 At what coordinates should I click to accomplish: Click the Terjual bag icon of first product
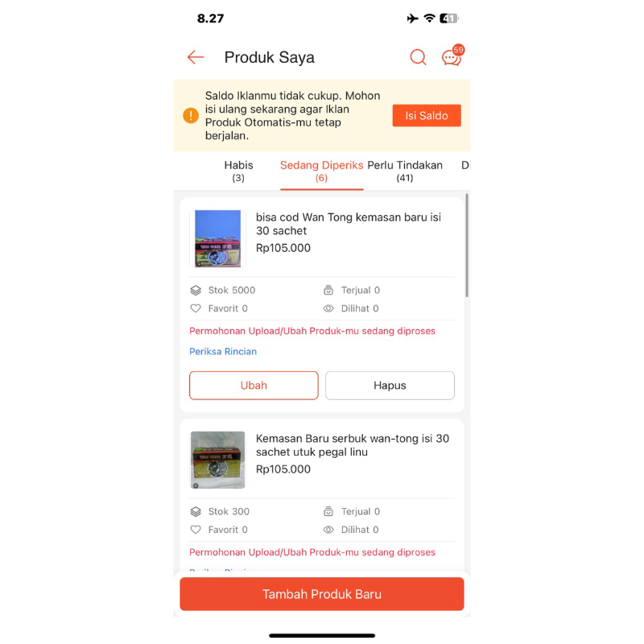pos(328,291)
